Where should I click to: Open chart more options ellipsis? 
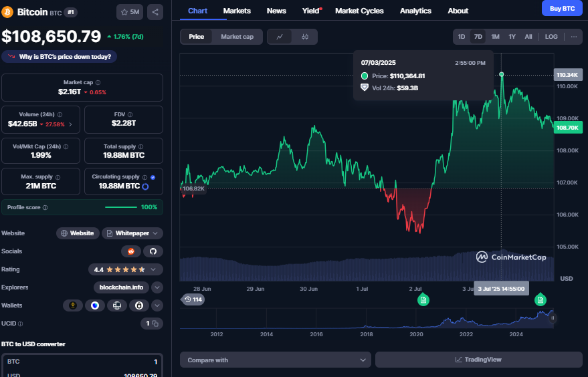point(574,37)
